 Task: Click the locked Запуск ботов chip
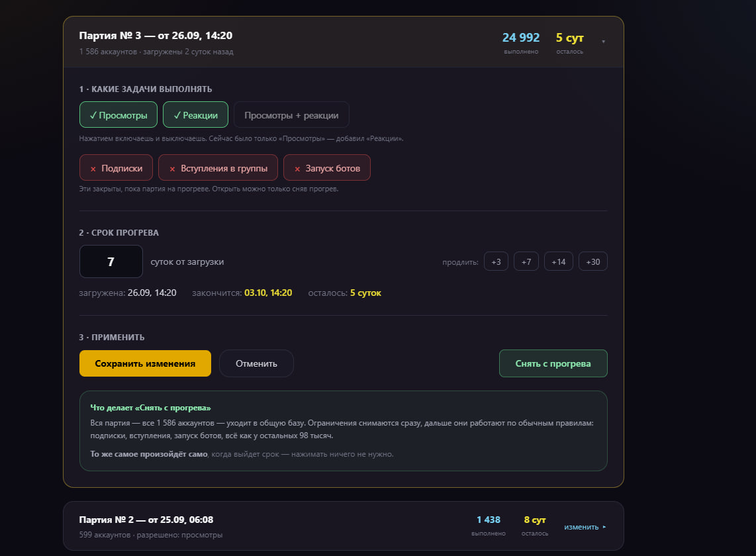point(327,168)
